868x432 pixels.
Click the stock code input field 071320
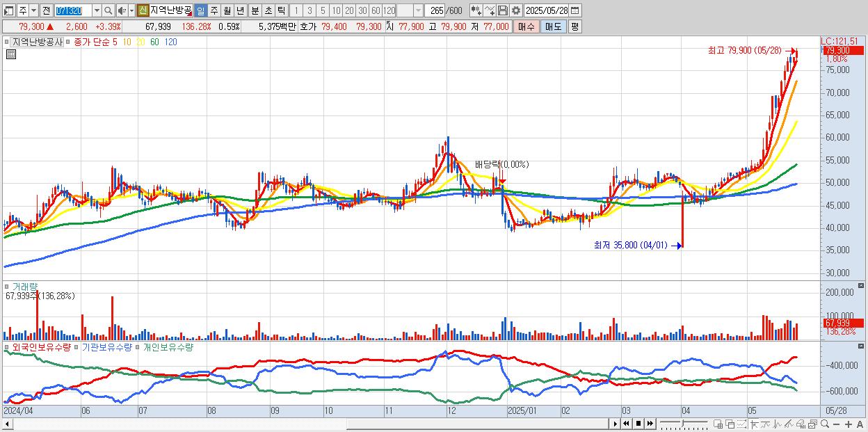(x=72, y=10)
